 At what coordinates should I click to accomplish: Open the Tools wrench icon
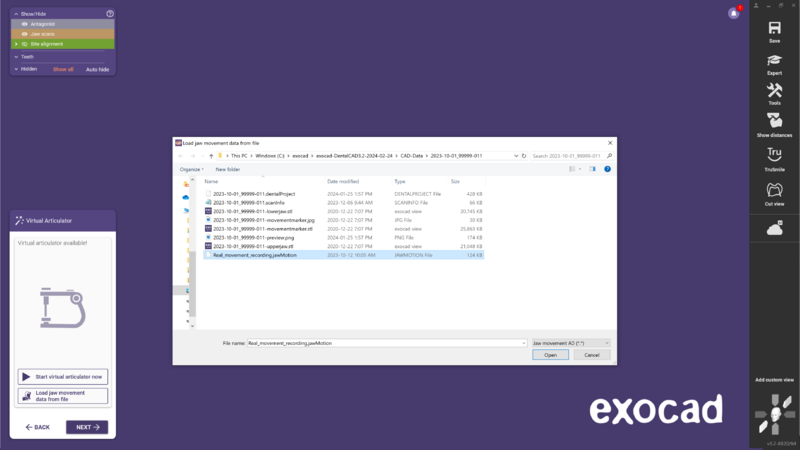tap(774, 91)
